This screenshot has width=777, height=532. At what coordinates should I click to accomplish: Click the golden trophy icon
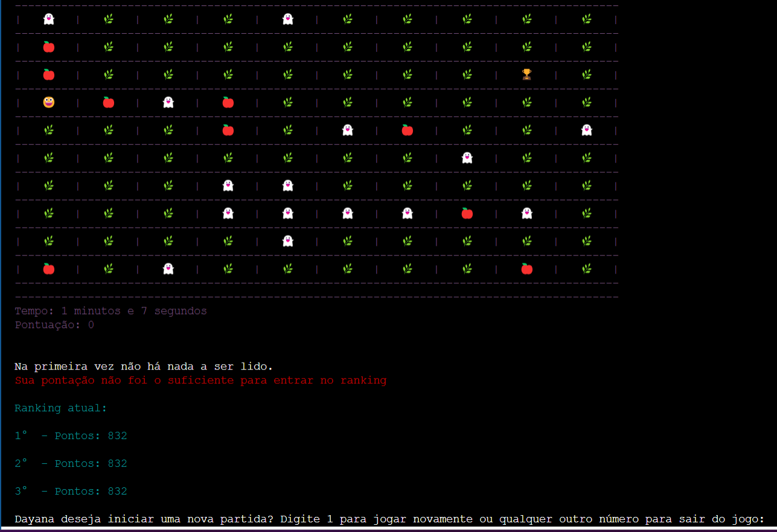(x=526, y=74)
